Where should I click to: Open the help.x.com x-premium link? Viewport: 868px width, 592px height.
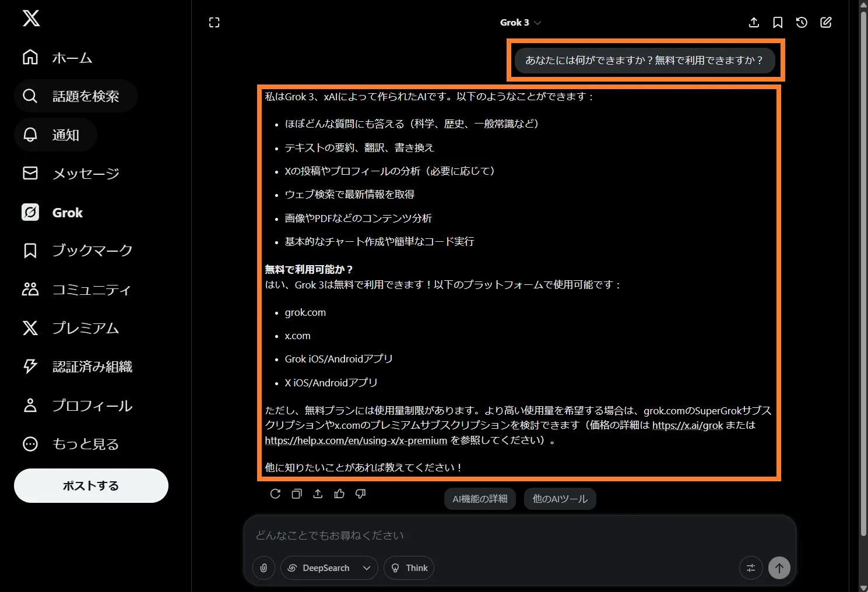click(356, 441)
